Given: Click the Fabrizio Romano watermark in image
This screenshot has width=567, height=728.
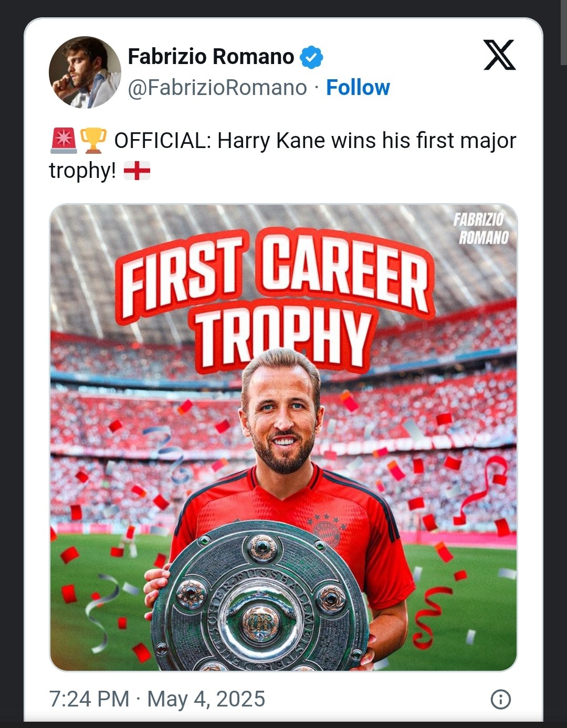Looking at the screenshot, I should click(481, 229).
